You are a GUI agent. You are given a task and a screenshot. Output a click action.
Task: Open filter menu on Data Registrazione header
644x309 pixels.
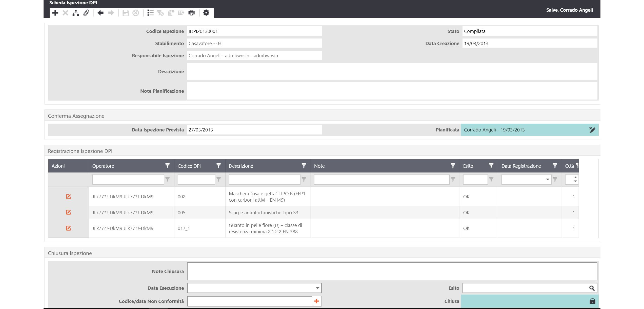point(555,166)
